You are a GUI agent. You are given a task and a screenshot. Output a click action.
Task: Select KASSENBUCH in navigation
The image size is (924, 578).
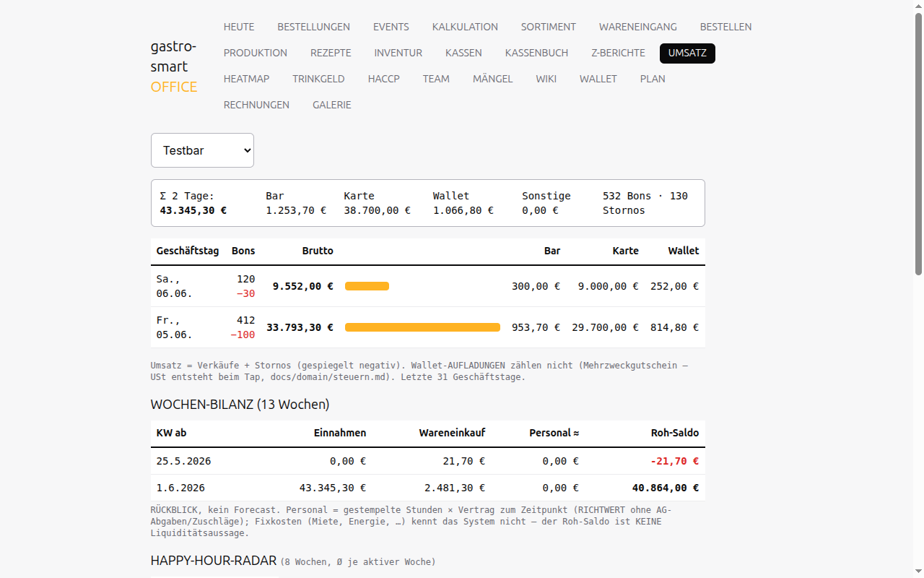coord(536,53)
